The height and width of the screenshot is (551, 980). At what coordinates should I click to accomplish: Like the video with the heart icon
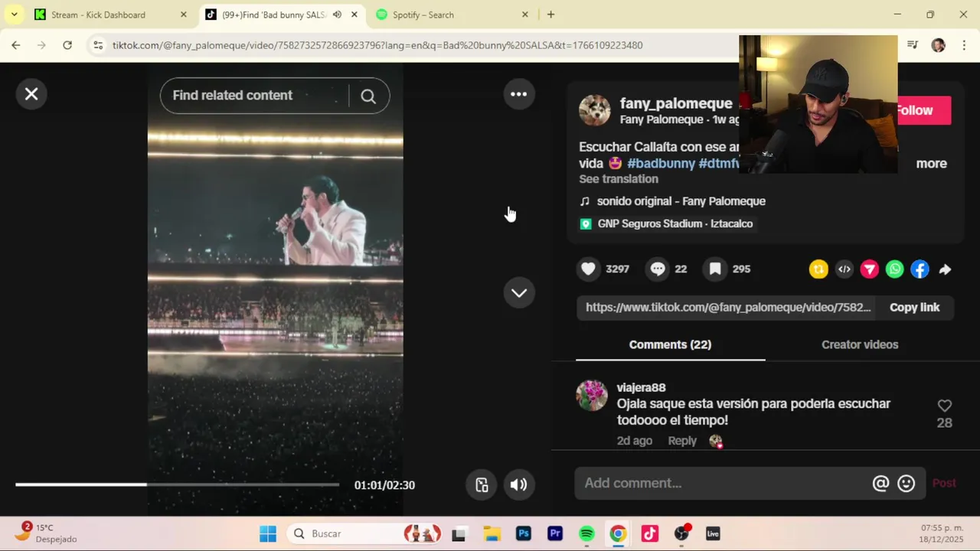[x=588, y=269]
